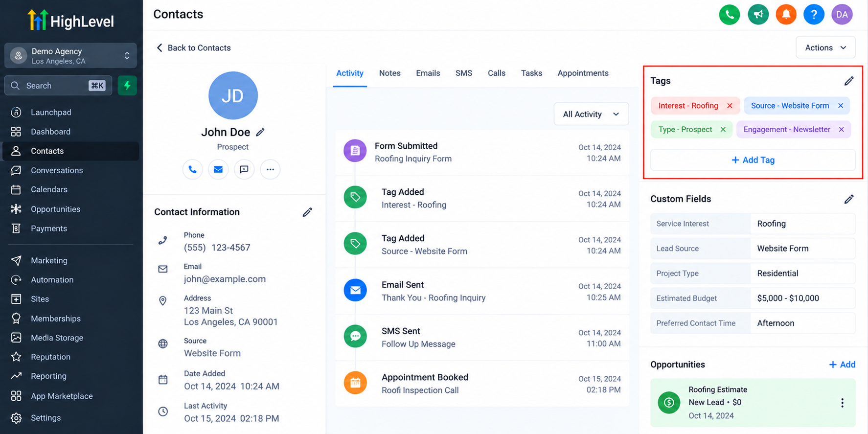Open the Tasks tab
This screenshot has height=434, width=868.
(531, 73)
